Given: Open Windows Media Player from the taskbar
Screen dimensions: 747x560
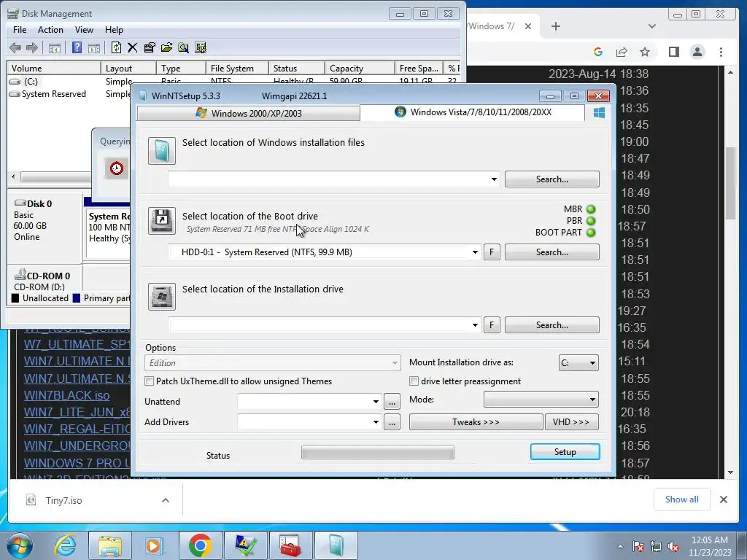Looking at the screenshot, I should [154, 545].
